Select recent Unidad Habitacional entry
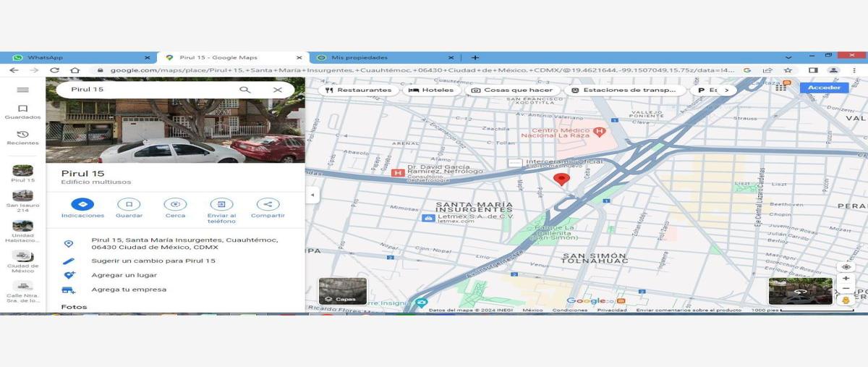868x367 pixels. click(x=22, y=232)
